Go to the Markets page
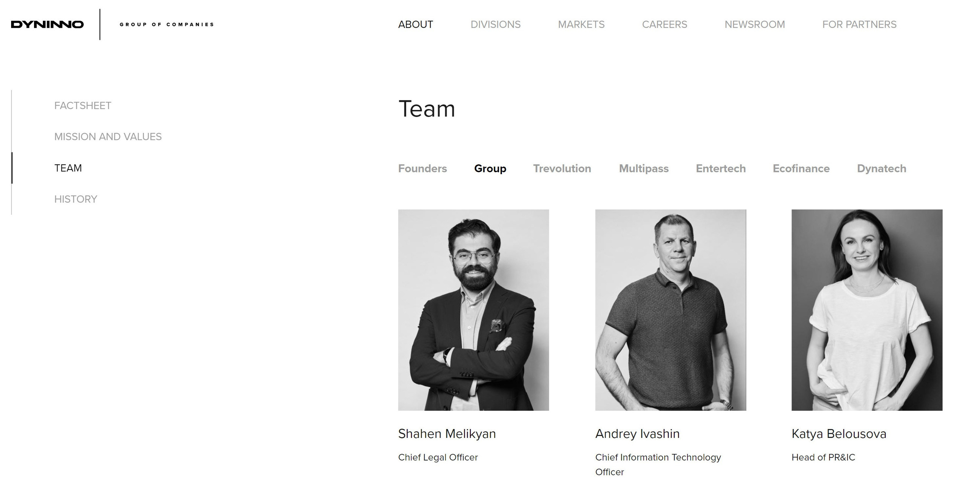This screenshot has height=490, width=980. [x=581, y=24]
